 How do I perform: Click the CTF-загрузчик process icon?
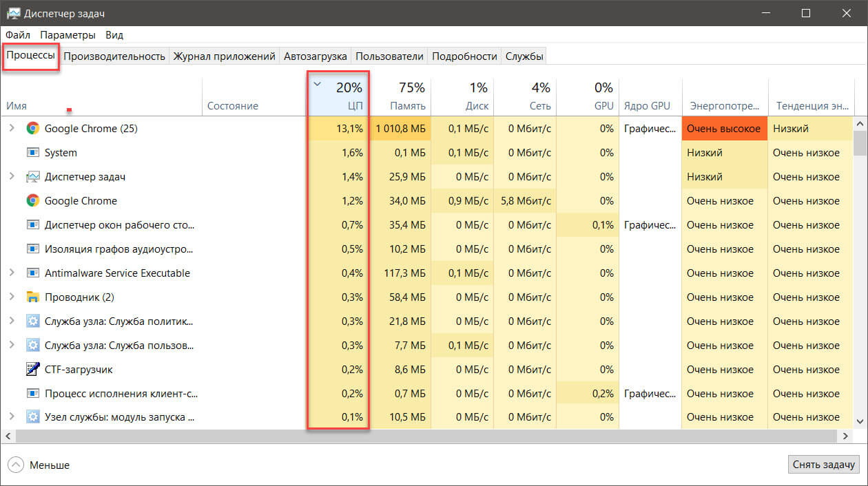[x=32, y=370]
